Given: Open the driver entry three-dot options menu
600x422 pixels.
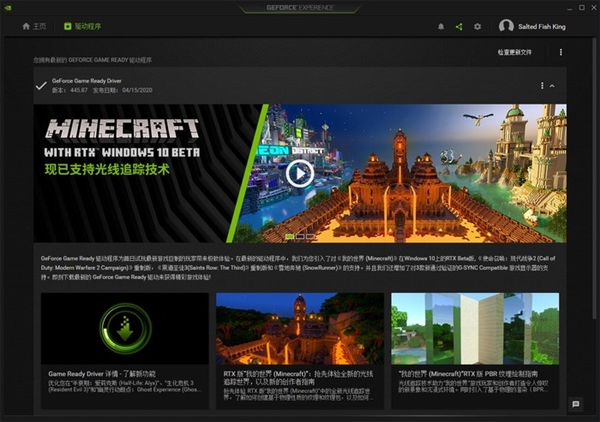Looking at the screenshot, I should point(542,86).
